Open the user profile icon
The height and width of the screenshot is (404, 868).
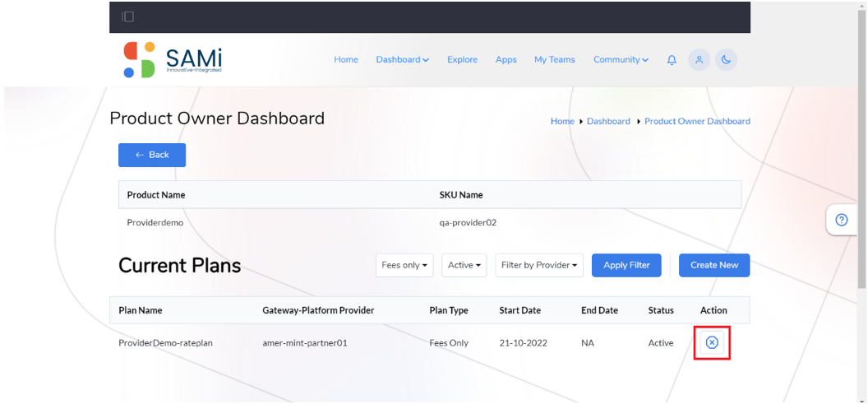(x=699, y=60)
